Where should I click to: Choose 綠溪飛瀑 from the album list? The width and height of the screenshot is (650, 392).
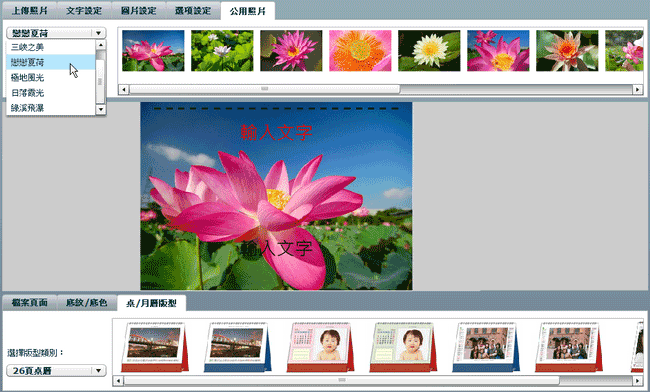pyautogui.click(x=51, y=108)
